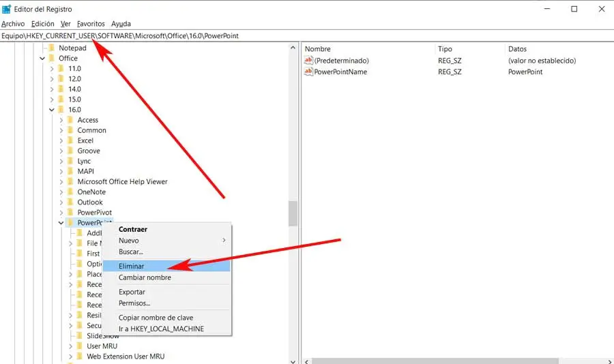Open the Nuevo submenu arrow
This screenshot has width=614, height=364.
pyautogui.click(x=224, y=241)
